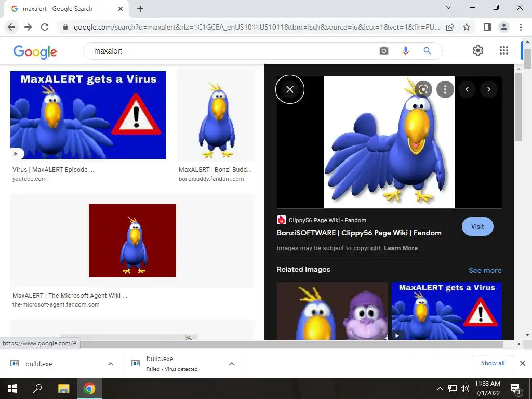Open the bonzibuddy.fandom.com parrot thumbnail
The height and width of the screenshot is (399, 532).
[216, 115]
